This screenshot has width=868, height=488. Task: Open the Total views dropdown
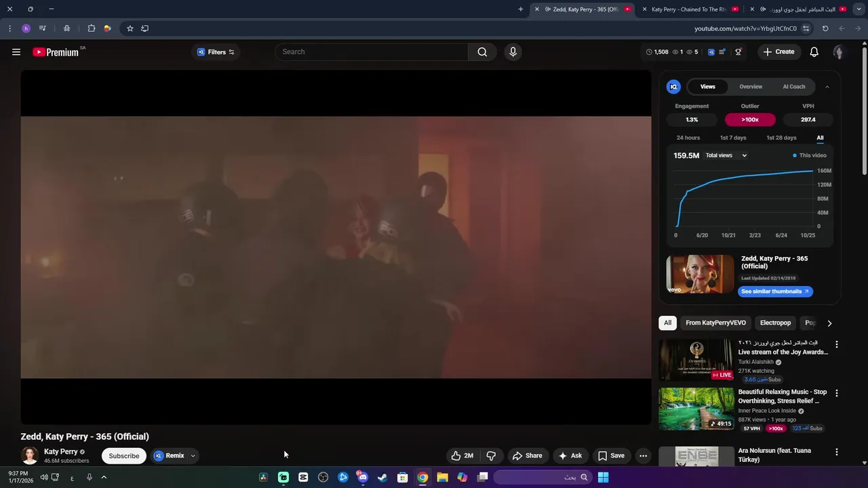[726, 156]
